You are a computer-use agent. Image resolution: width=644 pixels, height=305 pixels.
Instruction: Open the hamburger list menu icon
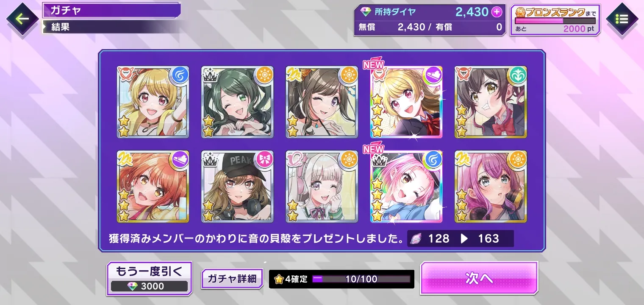pyautogui.click(x=622, y=19)
